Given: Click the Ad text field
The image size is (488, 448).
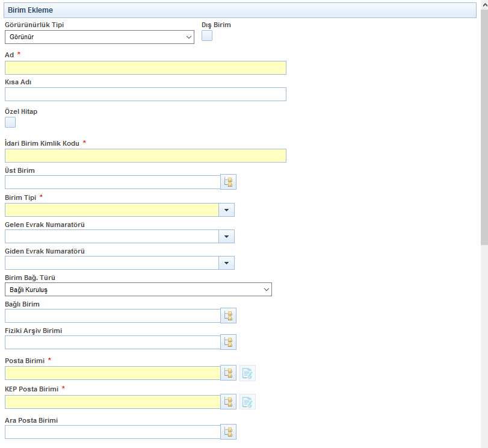Looking at the screenshot, I should click(145, 68).
